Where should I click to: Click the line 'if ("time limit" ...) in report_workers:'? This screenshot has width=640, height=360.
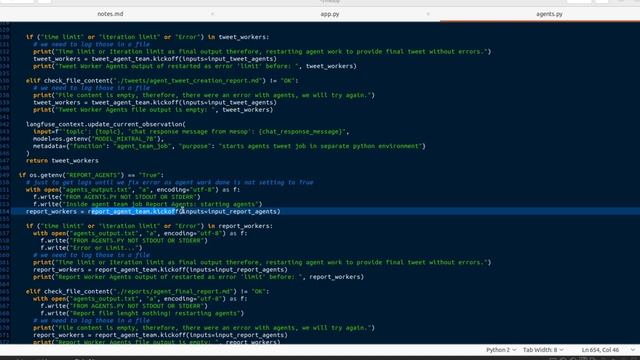pos(149,226)
